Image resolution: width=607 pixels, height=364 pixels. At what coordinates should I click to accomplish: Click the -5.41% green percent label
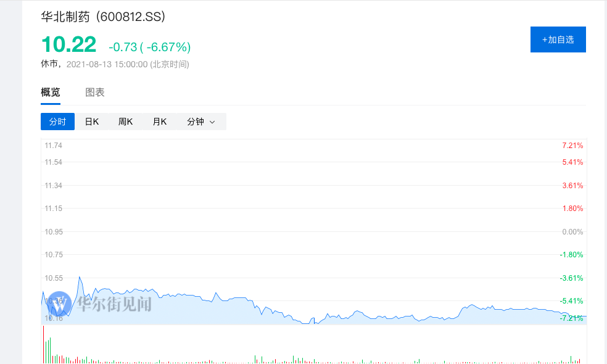click(571, 301)
